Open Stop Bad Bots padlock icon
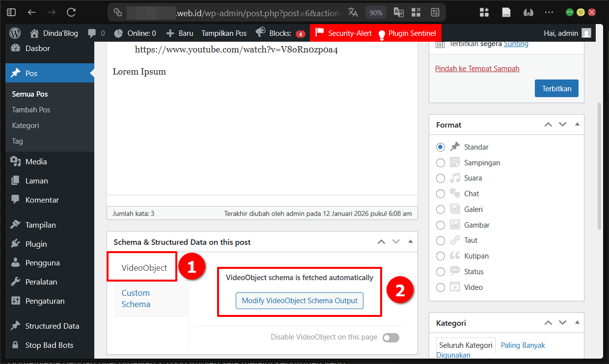The image size is (609, 364). [16, 345]
